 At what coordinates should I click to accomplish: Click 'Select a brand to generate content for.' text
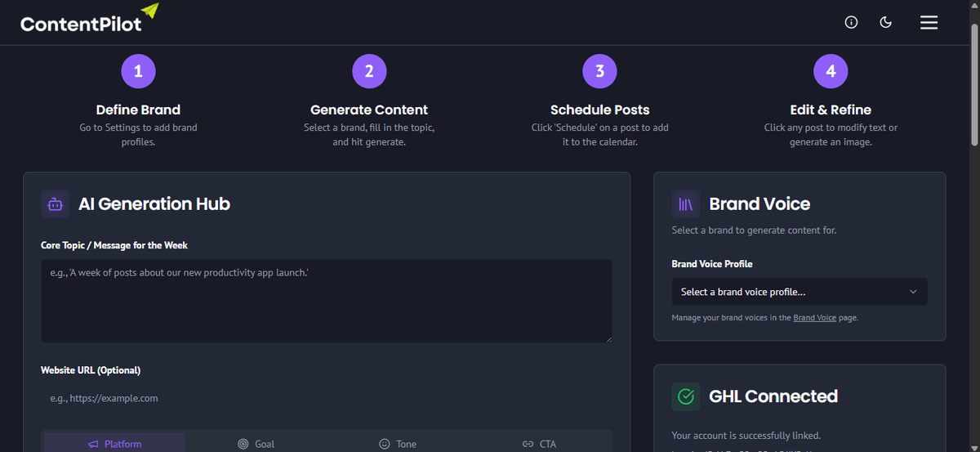point(754,230)
